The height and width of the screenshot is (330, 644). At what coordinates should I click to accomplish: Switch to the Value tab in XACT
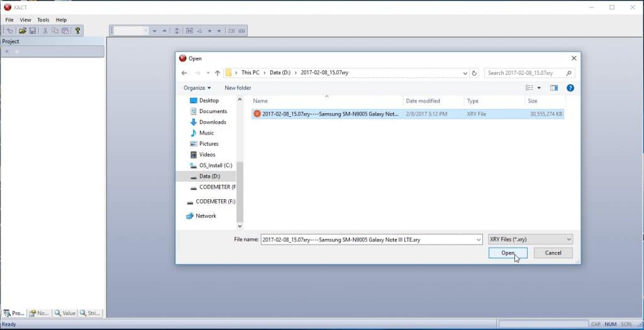(x=65, y=313)
